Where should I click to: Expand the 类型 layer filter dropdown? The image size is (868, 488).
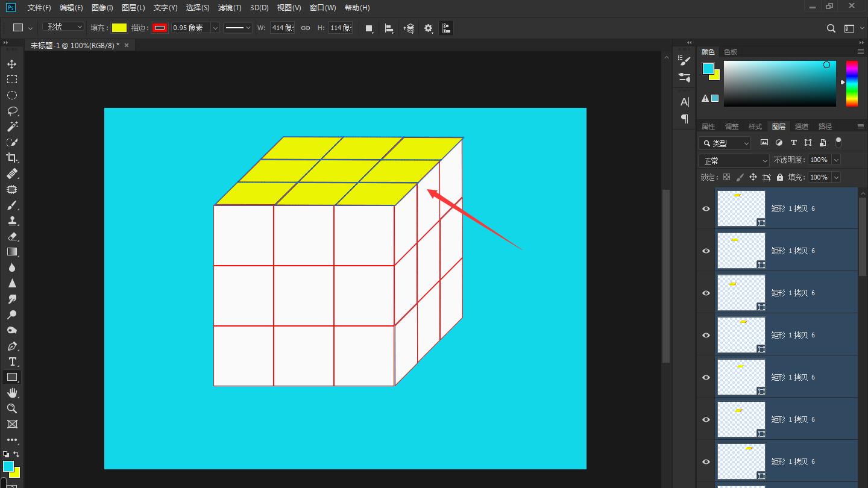coord(725,143)
